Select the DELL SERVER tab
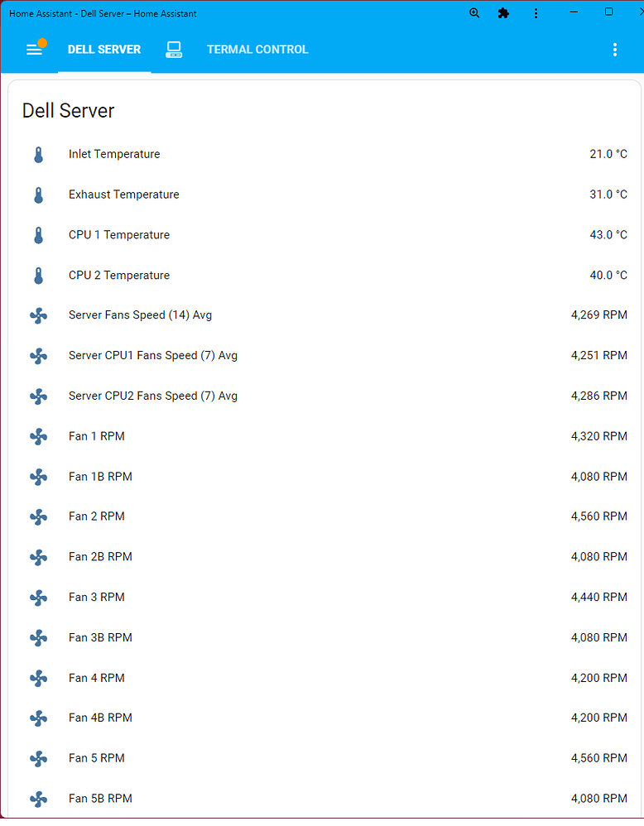The width and height of the screenshot is (644, 826). pyautogui.click(x=104, y=50)
